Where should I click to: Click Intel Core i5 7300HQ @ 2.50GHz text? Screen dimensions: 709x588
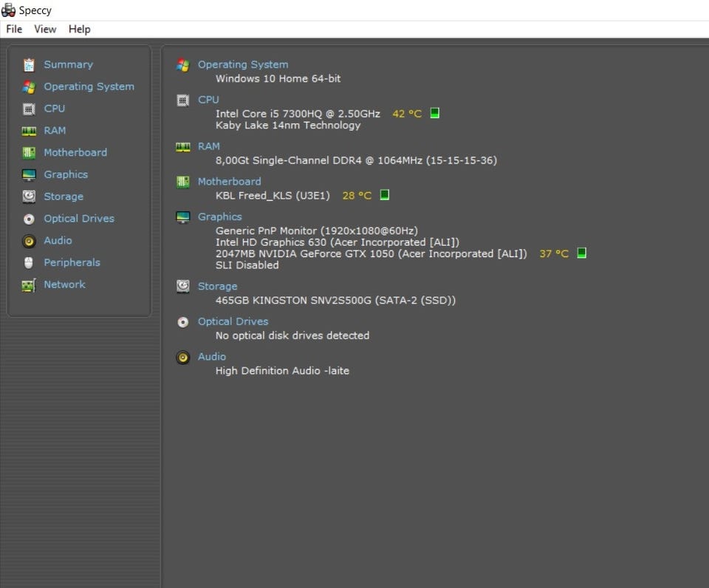[298, 114]
